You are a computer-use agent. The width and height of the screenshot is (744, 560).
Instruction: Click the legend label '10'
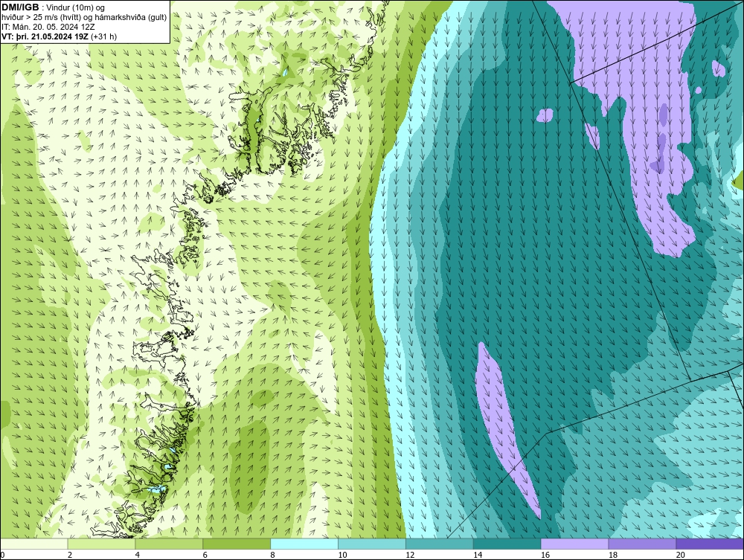342,555
